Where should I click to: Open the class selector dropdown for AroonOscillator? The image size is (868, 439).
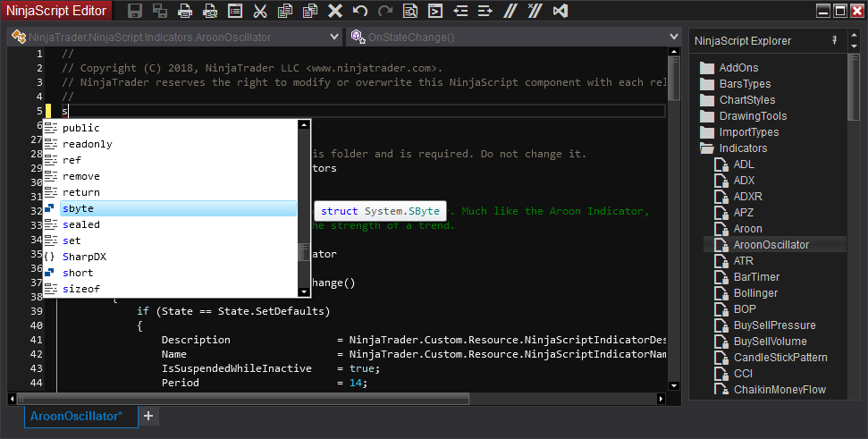pos(334,37)
